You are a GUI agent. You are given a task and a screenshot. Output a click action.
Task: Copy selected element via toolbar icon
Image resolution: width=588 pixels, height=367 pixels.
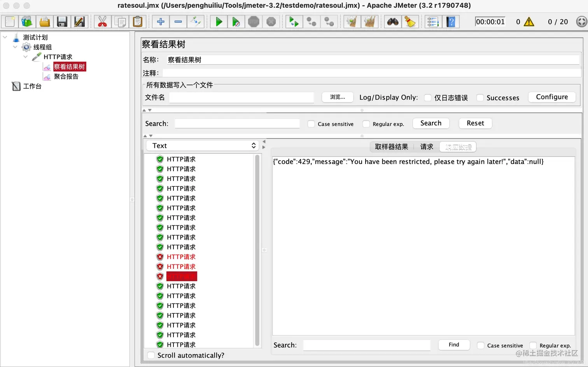pos(120,21)
